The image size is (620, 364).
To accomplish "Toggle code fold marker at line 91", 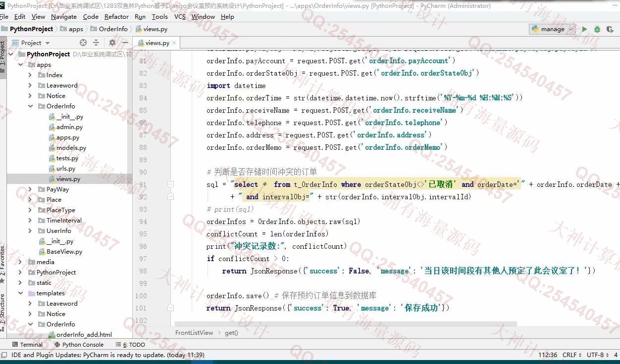I will tap(170, 184).
